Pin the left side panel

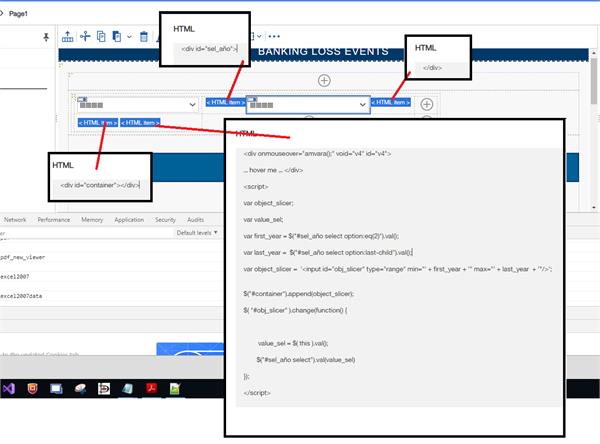pyautogui.click(x=46, y=37)
